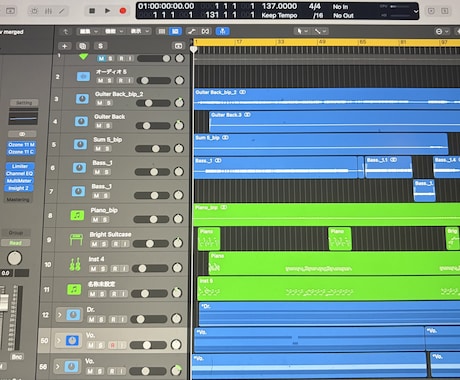Click the red Record button

click(123, 11)
